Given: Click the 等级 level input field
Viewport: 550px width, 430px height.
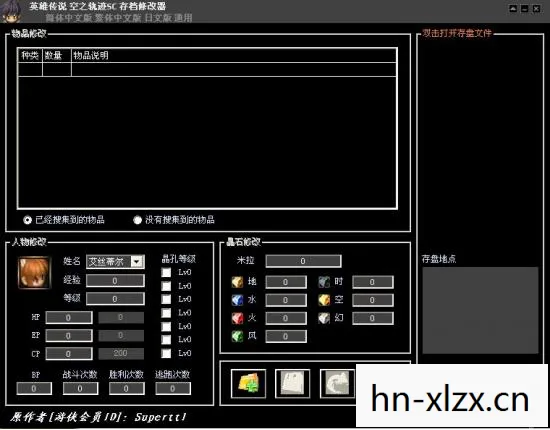Looking at the screenshot, I should (115, 299).
